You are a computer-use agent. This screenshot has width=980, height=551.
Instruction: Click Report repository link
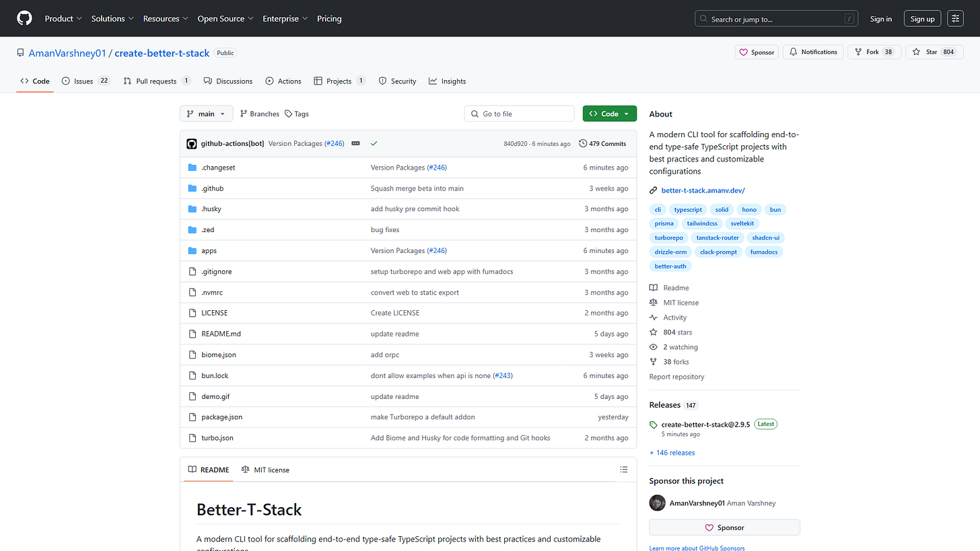click(x=676, y=377)
